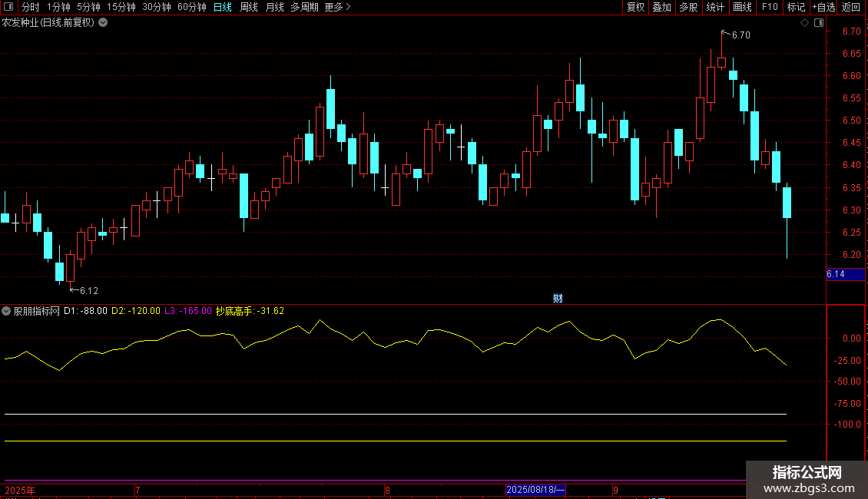Toggle the left side panel icon

pos(8,7)
